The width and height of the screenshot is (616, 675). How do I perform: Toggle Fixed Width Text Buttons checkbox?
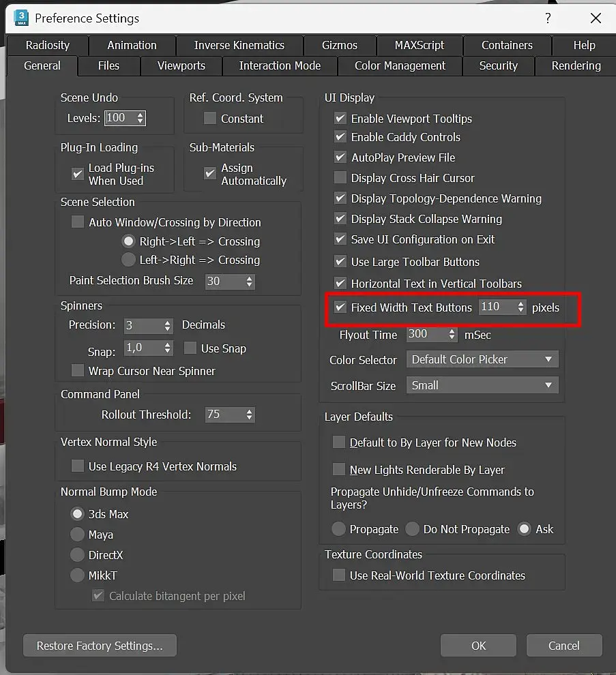click(340, 307)
